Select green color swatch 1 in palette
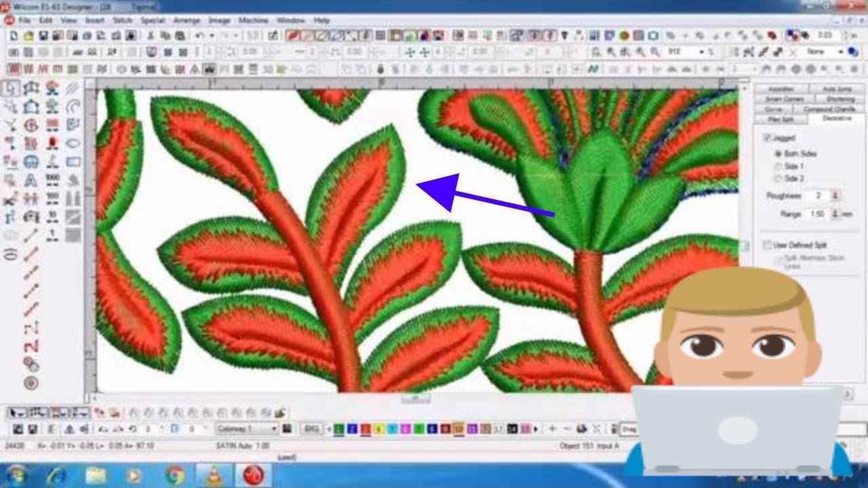The image size is (868, 488). [338, 429]
